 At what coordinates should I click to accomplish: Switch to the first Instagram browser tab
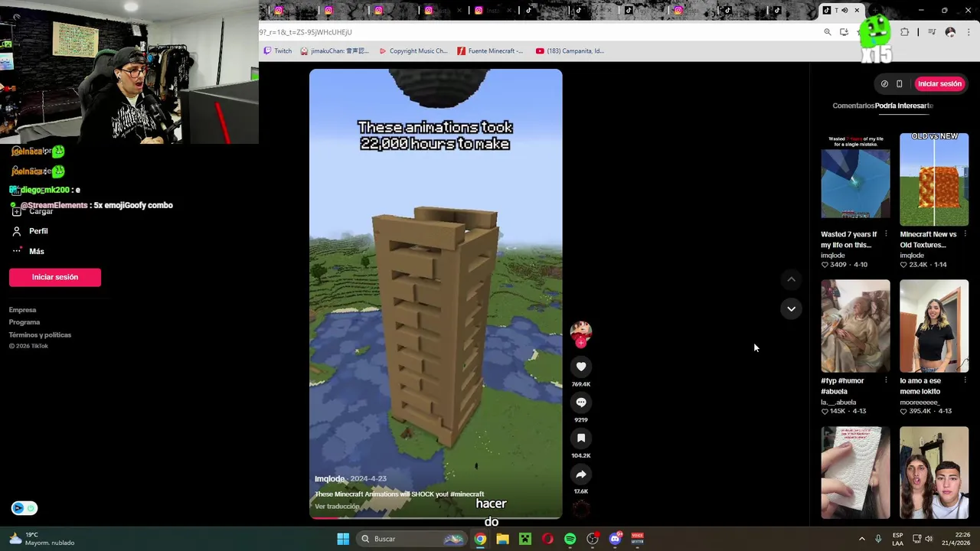pyautogui.click(x=291, y=11)
